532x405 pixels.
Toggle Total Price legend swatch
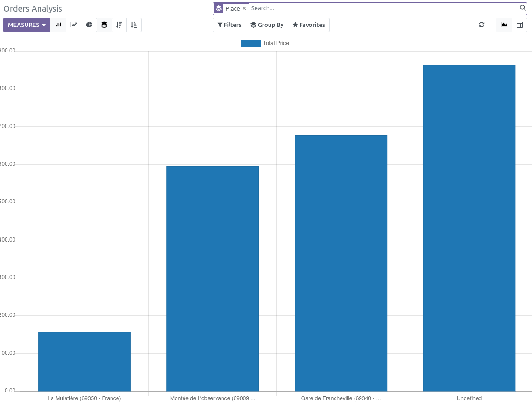[x=251, y=43]
